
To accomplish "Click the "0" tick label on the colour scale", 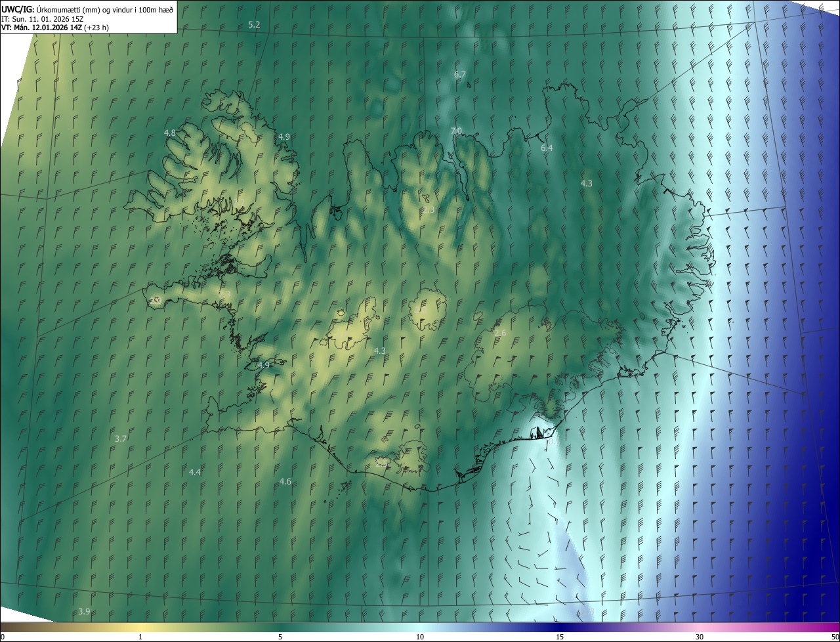I will 3,637.
